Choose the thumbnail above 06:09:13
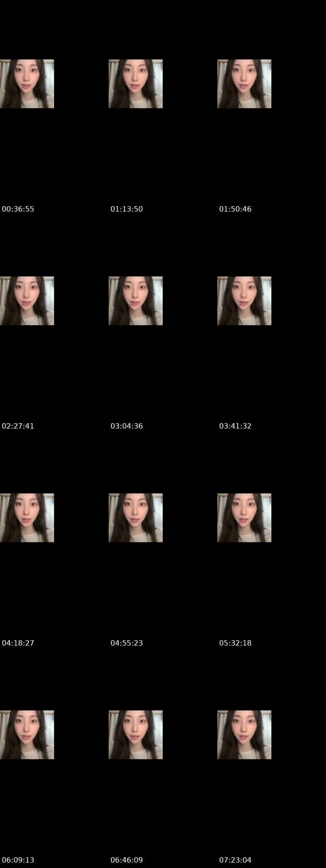This screenshot has height=868, width=326. (27, 735)
